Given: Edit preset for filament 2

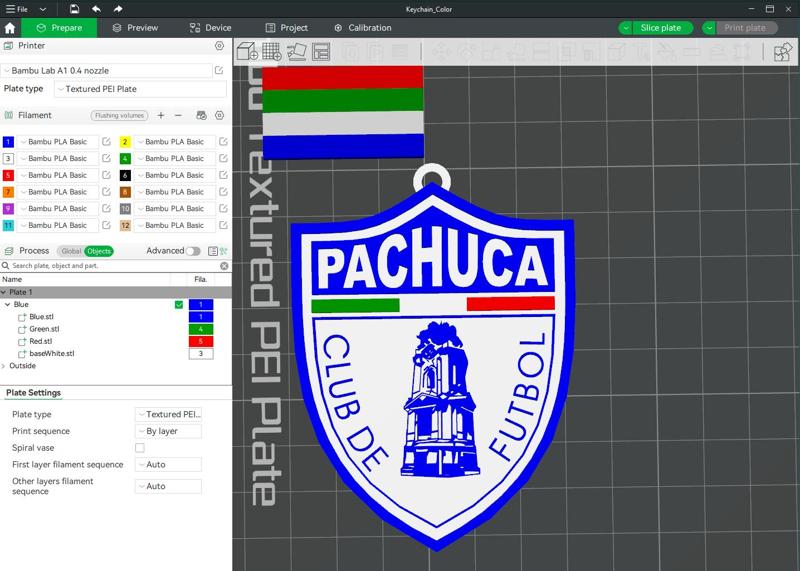Looking at the screenshot, I should tap(223, 141).
